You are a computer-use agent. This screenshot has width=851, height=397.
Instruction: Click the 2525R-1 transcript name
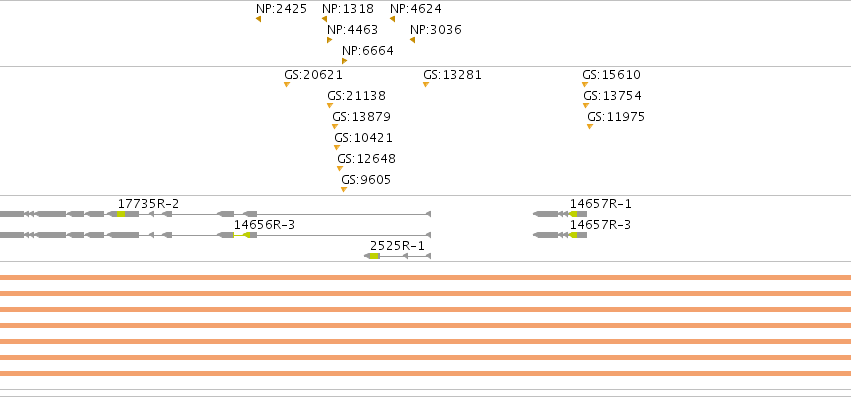point(397,246)
